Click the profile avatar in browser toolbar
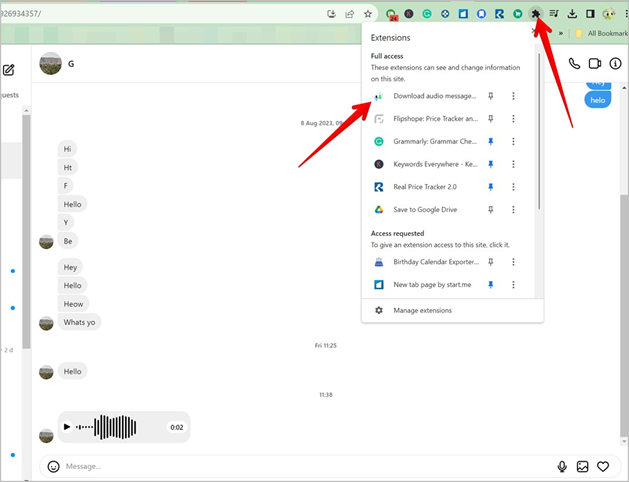629x482 pixels. (x=609, y=14)
